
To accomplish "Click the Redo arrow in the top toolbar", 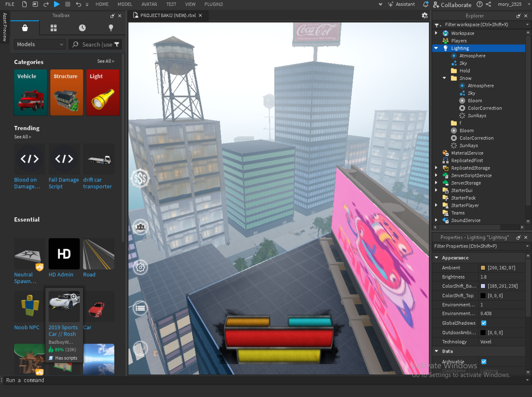I will coord(46,4).
